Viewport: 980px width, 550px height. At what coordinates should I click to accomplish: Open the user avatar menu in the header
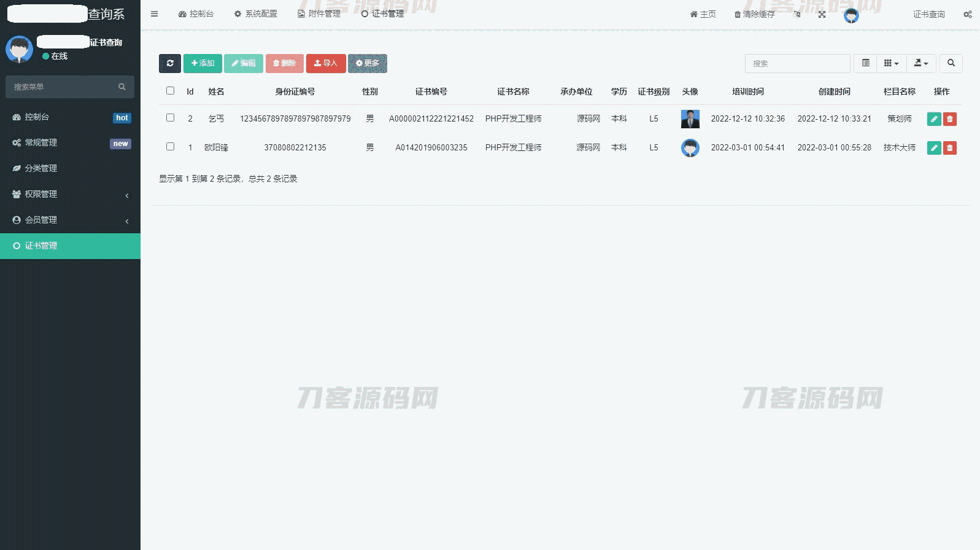tap(851, 15)
